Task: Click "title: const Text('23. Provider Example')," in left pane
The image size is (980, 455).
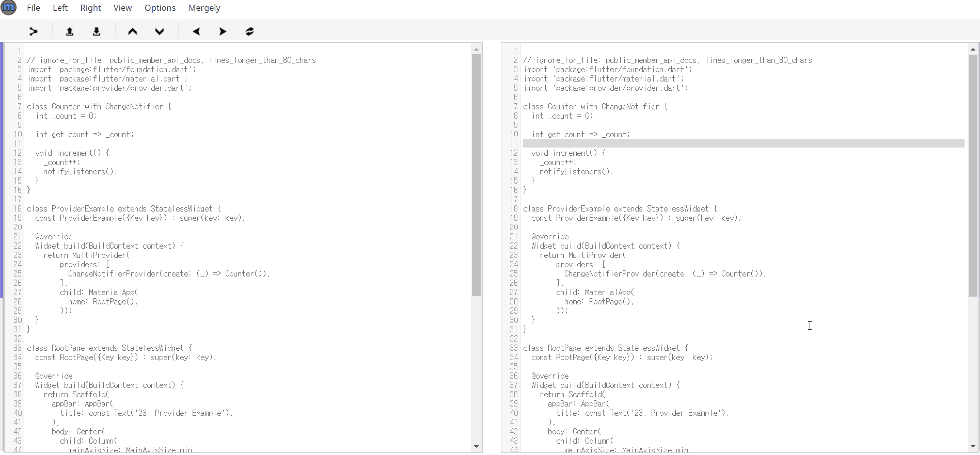Action: pyautogui.click(x=147, y=413)
